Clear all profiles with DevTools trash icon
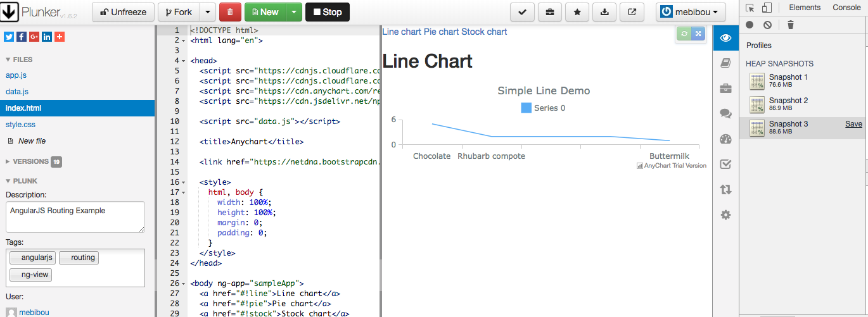The height and width of the screenshot is (317, 868). click(790, 25)
